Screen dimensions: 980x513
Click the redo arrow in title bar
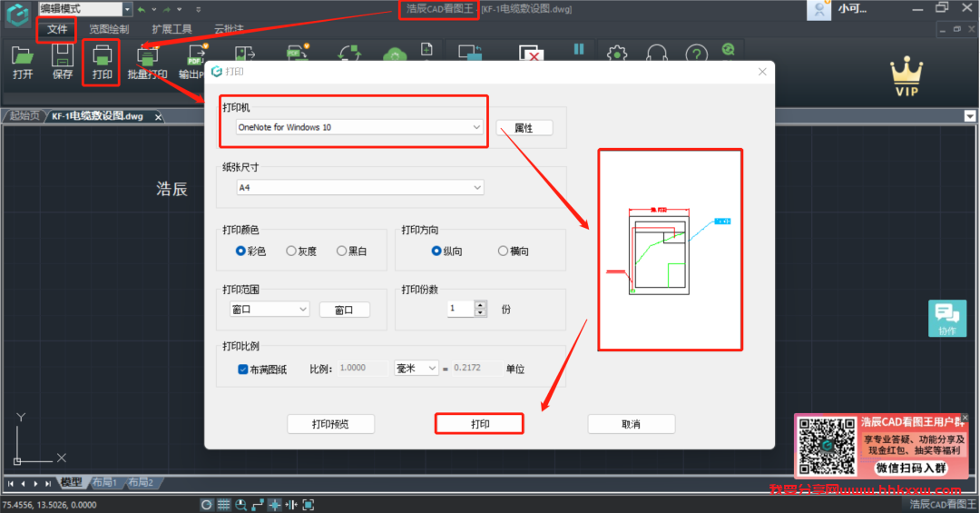[x=167, y=9]
